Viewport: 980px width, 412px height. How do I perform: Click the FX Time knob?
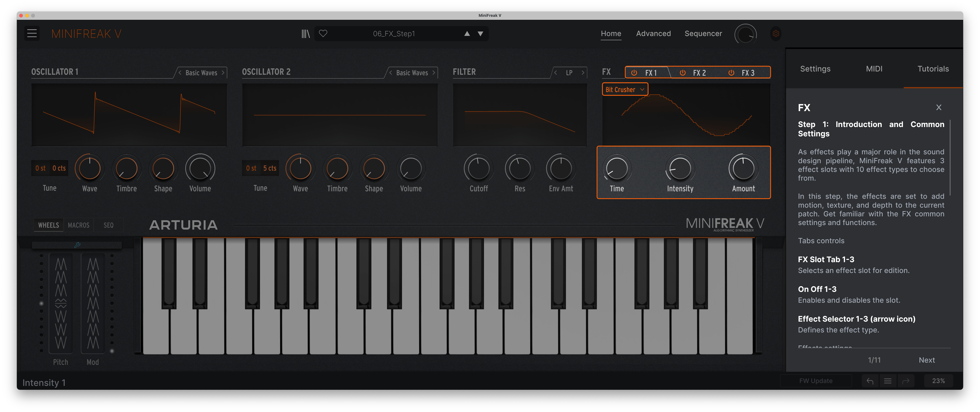click(617, 168)
